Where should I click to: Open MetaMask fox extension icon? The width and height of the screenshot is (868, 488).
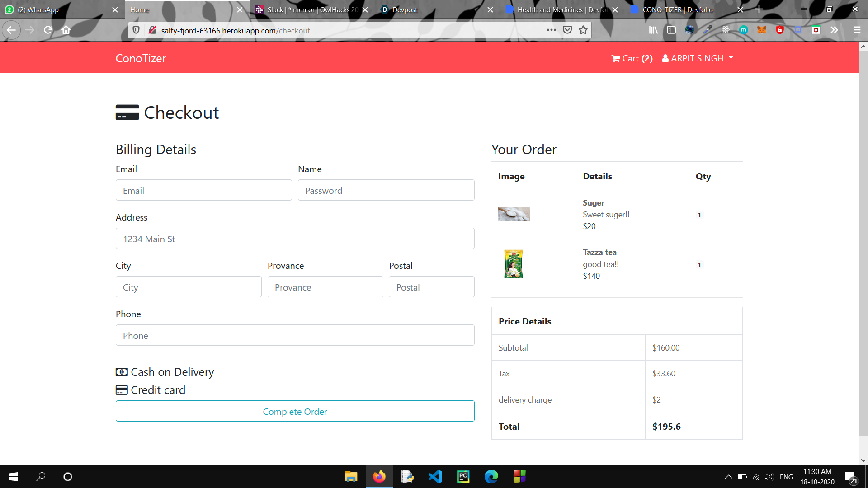click(762, 30)
